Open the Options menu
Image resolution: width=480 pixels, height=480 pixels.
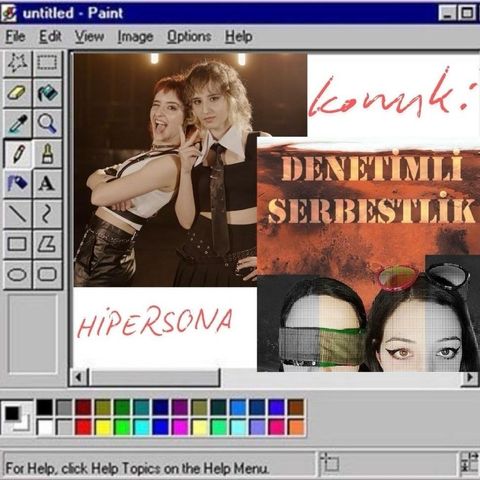[189, 37]
